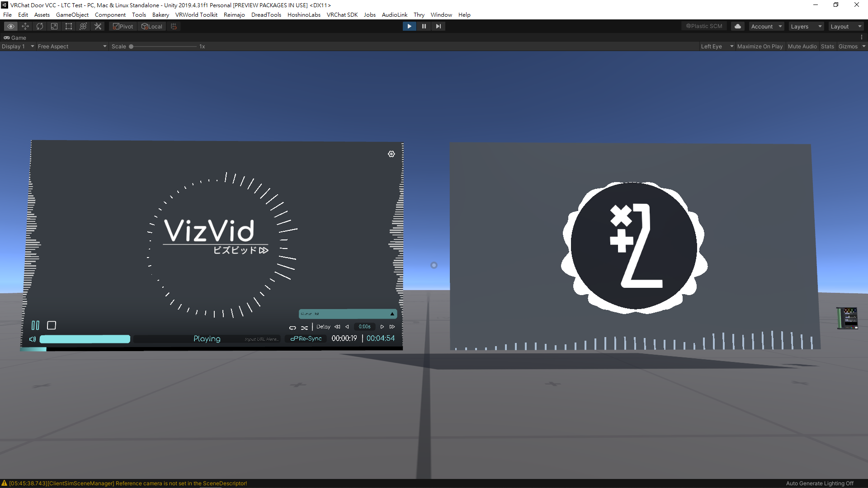The image size is (868, 488).
Task: Select the Scale tool
Action: [54, 26]
